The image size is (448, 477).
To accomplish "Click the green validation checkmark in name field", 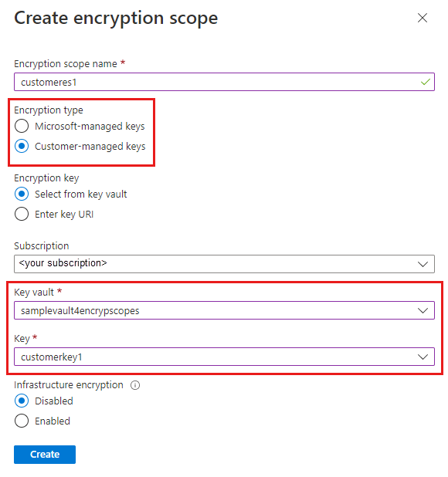I will (x=425, y=82).
